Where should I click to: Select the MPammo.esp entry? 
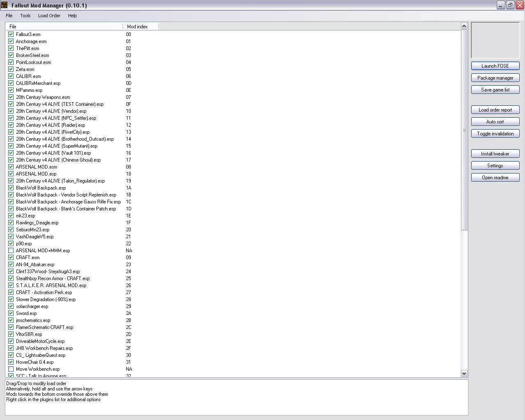pyautogui.click(x=29, y=90)
